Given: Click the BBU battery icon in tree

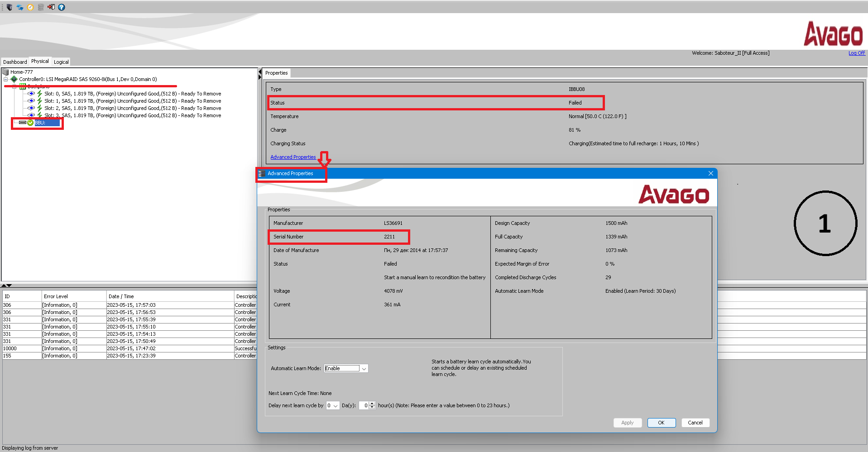Looking at the screenshot, I should 23,123.
